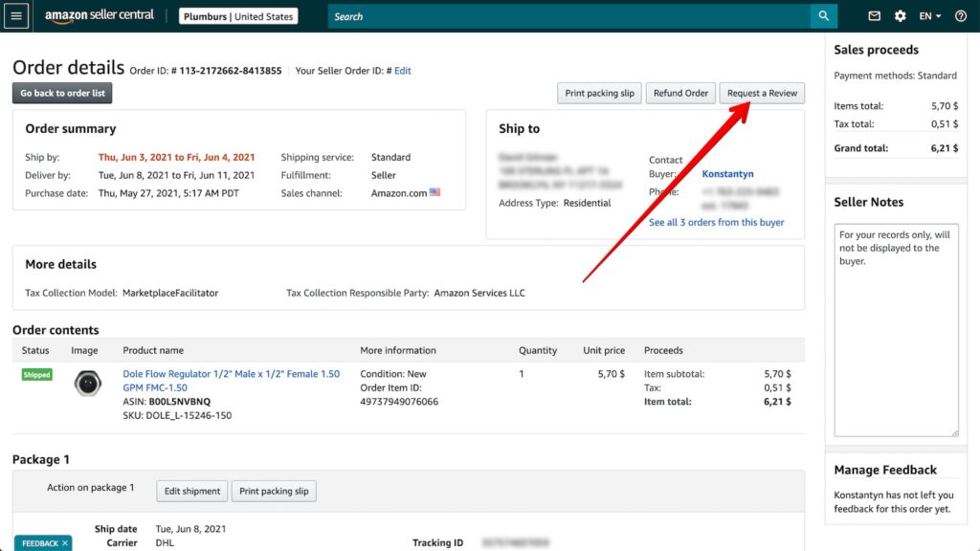The image size is (980, 551).
Task: Click the Dole Flow Regulator product thumbnail
Action: (87, 384)
